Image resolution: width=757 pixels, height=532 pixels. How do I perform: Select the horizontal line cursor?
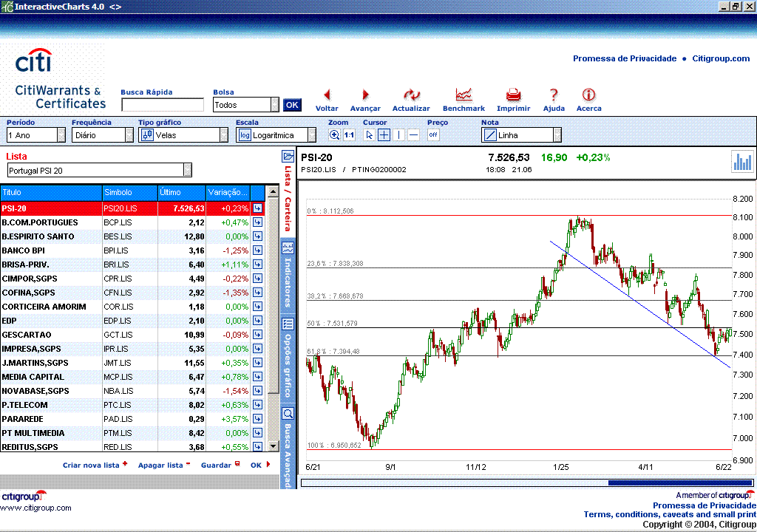(x=414, y=135)
